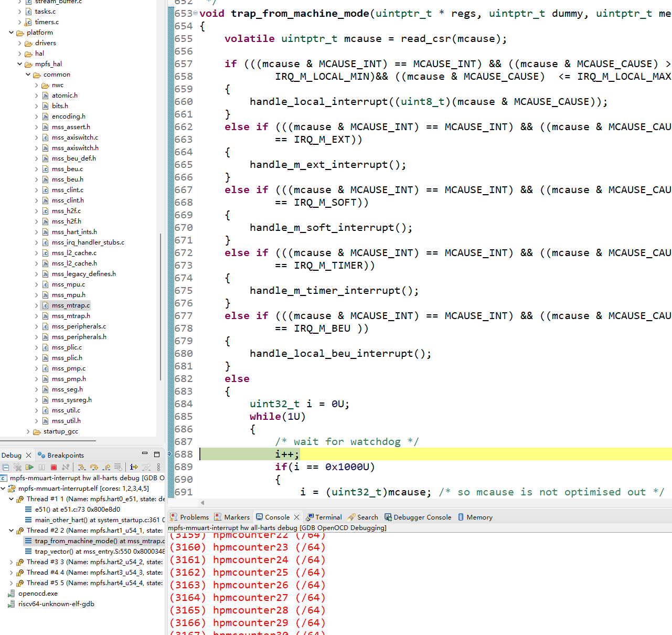
Task: Expand the drivers folder
Action: coord(19,43)
